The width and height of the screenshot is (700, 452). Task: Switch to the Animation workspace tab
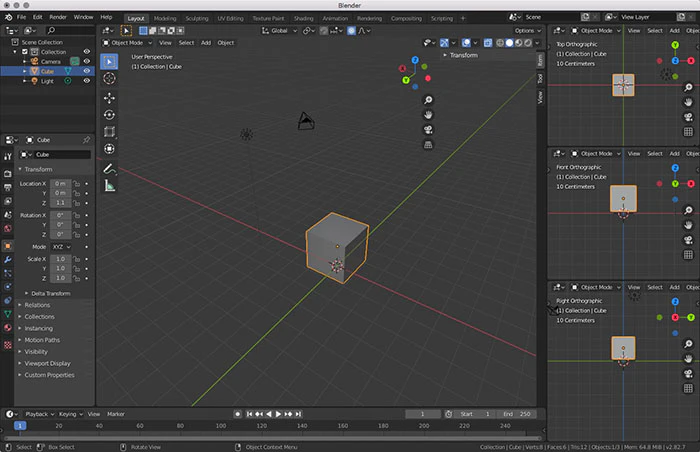point(335,18)
